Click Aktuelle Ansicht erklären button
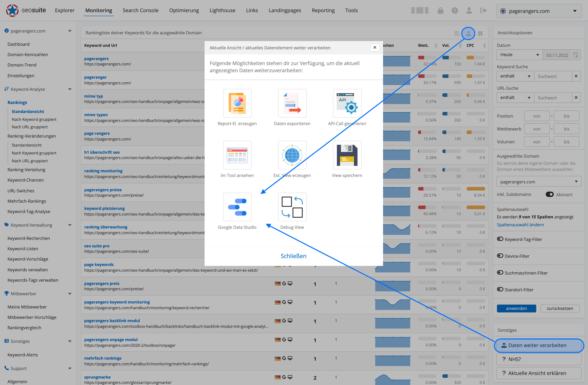Screen dimensions: 588x385 539,373
